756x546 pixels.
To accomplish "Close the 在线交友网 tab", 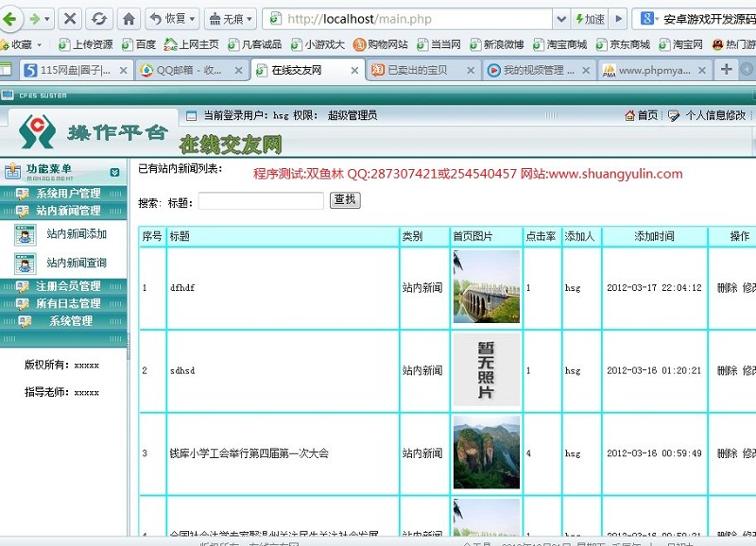I will point(354,70).
